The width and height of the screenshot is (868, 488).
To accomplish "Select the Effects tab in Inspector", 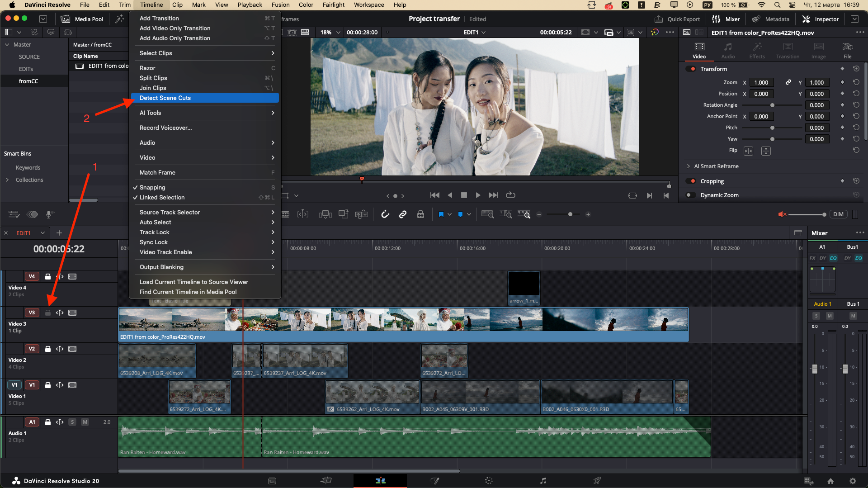I will click(x=757, y=50).
